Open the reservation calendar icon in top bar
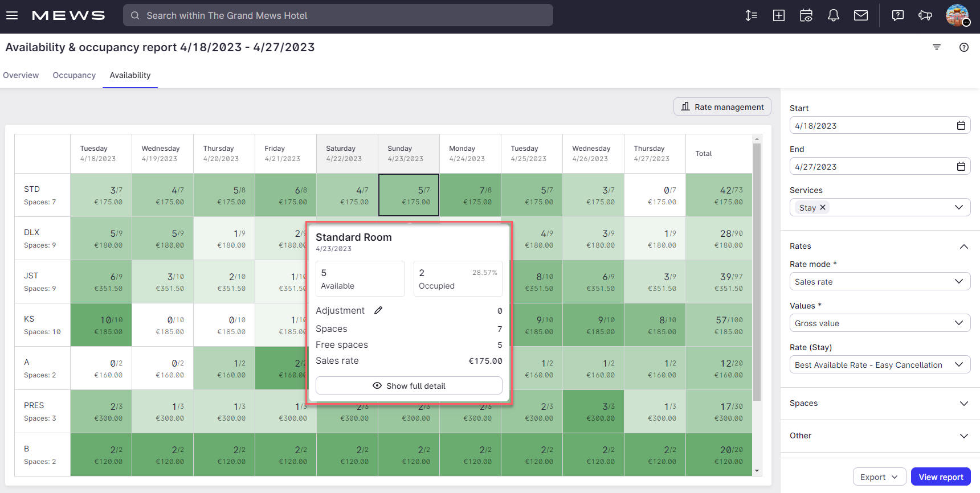The image size is (980, 493). click(x=806, y=15)
